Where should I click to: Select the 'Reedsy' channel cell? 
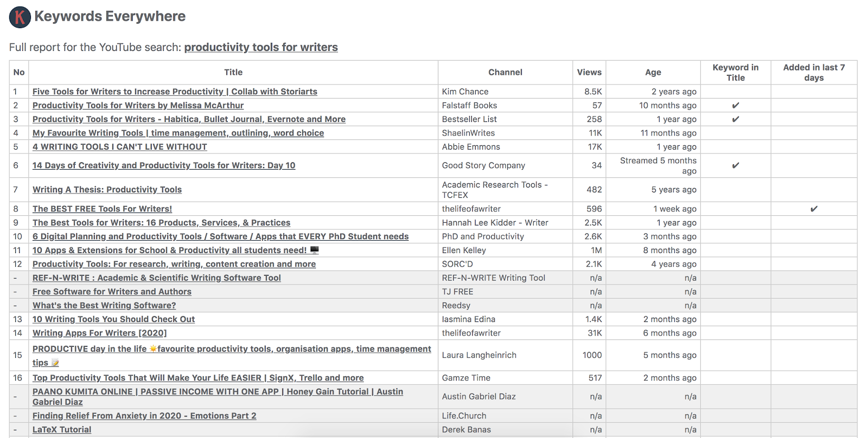(505, 306)
